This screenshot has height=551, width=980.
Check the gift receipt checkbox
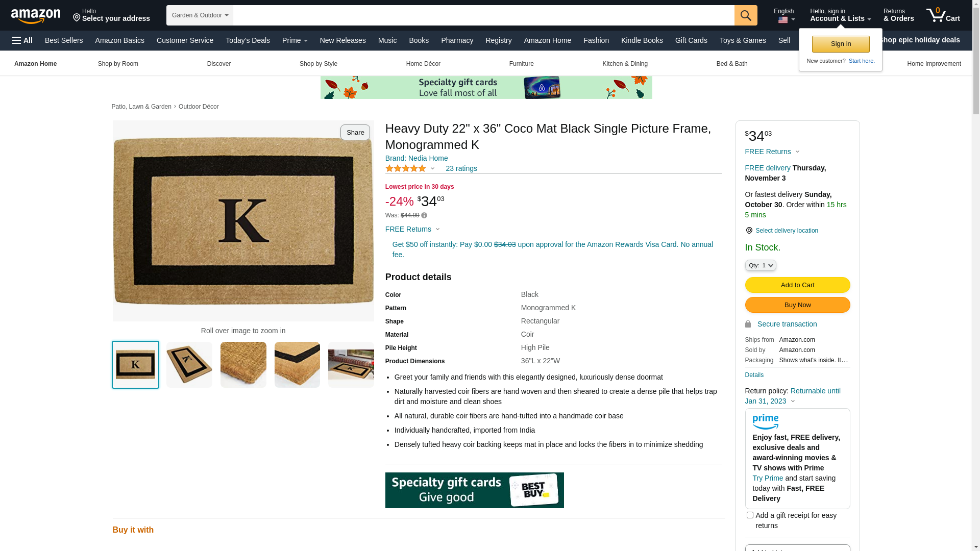click(x=750, y=515)
